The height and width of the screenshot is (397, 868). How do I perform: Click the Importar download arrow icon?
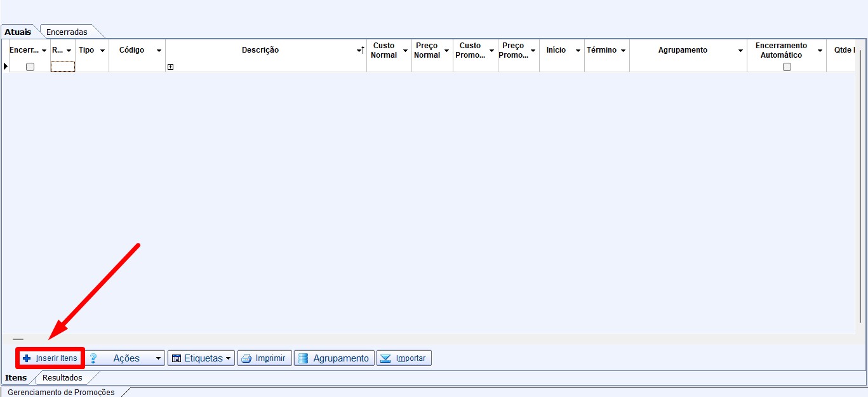click(x=385, y=358)
